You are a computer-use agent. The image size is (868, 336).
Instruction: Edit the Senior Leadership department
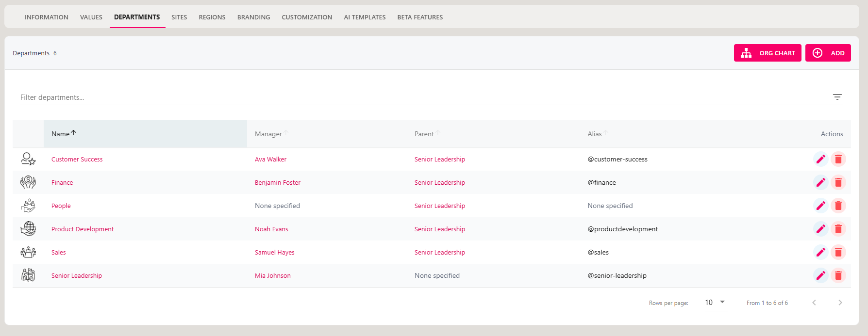(820, 275)
